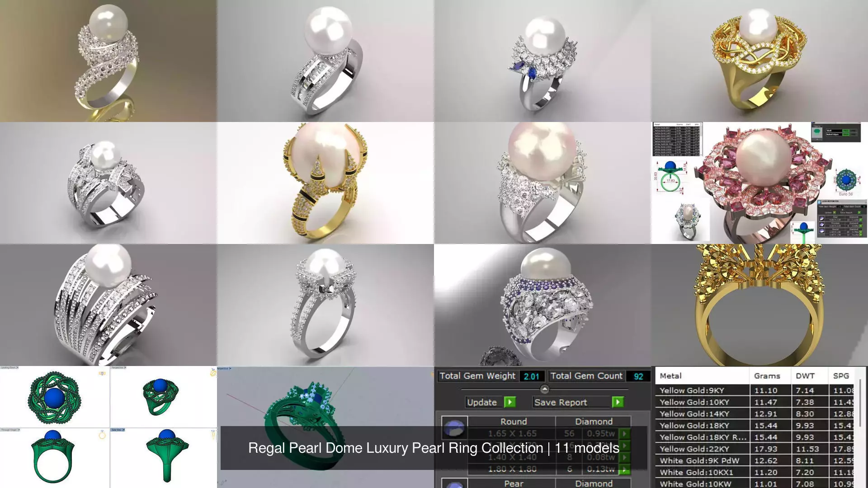
Task: Click the green arrow on the 0.13tw diamond row
Action: click(624, 469)
